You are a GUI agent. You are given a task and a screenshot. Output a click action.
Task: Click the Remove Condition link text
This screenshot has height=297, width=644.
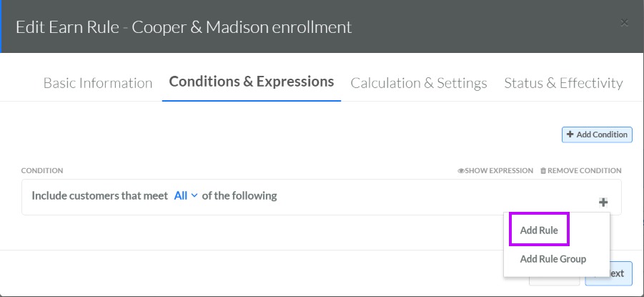pyautogui.click(x=584, y=171)
